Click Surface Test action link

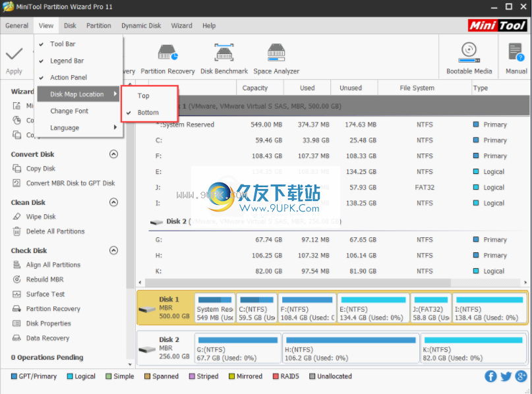click(x=45, y=294)
